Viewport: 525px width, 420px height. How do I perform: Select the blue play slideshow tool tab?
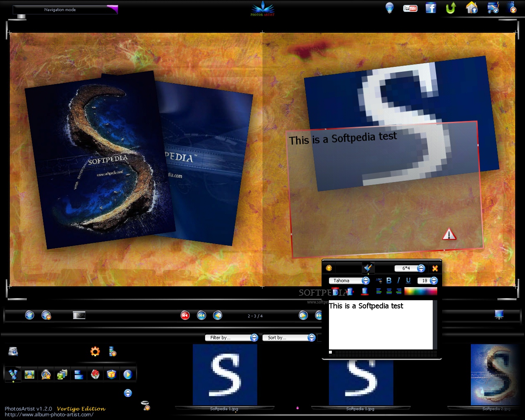pos(128,374)
